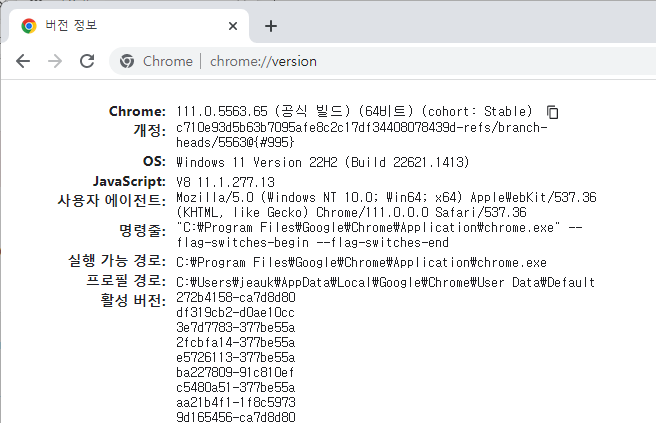Close the 버전 정보 tab

233,26
